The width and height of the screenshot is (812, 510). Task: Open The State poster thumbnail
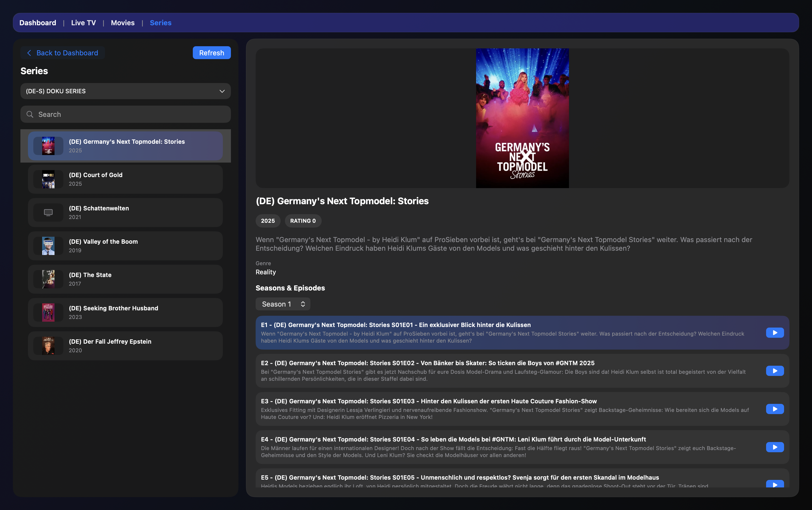(48, 279)
